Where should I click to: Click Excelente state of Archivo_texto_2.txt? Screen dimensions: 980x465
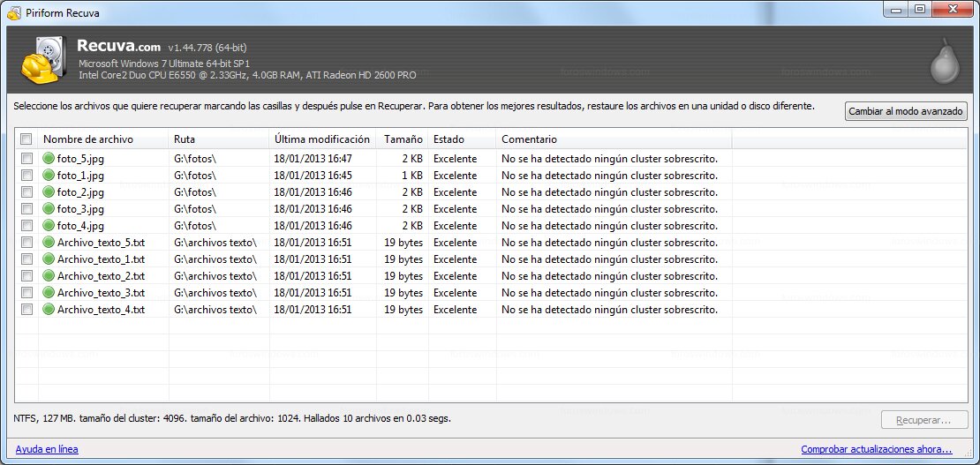pos(455,275)
